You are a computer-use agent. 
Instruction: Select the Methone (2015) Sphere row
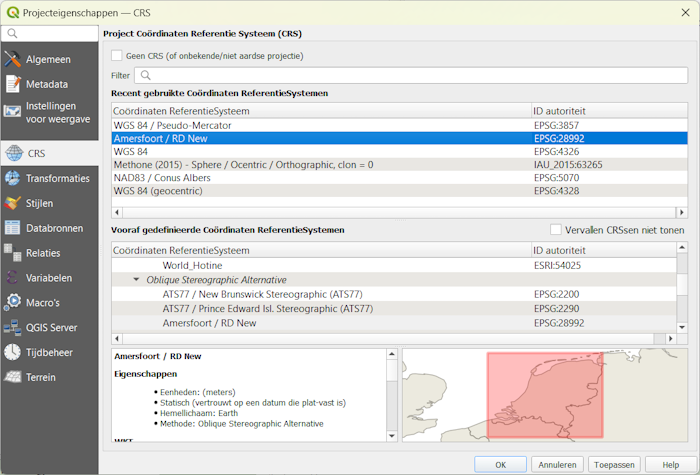point(400,165)
